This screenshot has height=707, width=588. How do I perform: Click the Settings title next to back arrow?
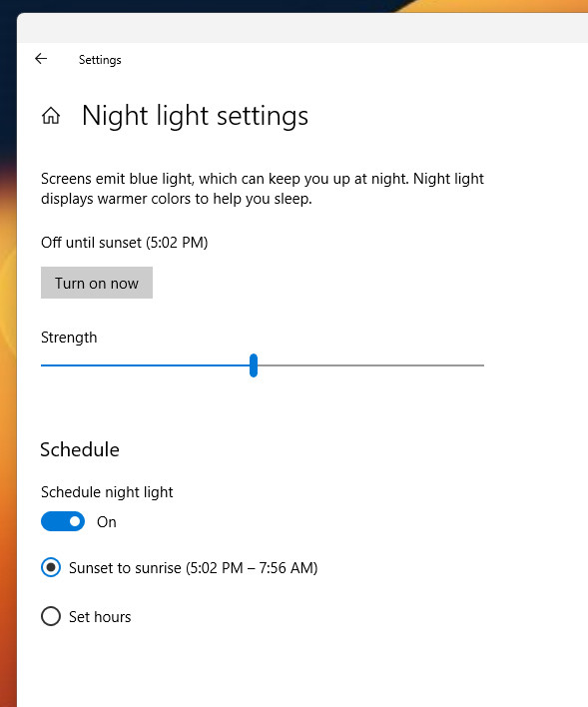pos(100,60)
